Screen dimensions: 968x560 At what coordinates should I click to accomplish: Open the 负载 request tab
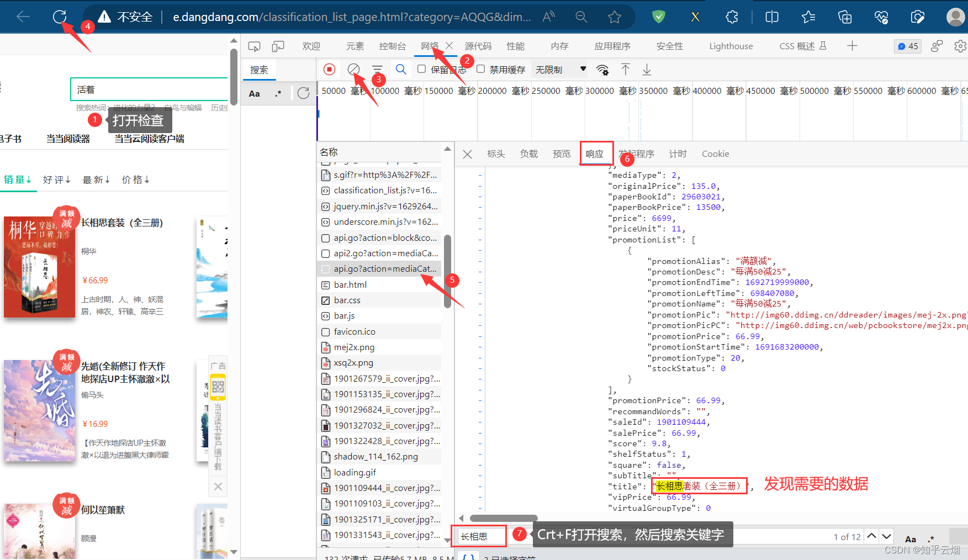point(528,154)
